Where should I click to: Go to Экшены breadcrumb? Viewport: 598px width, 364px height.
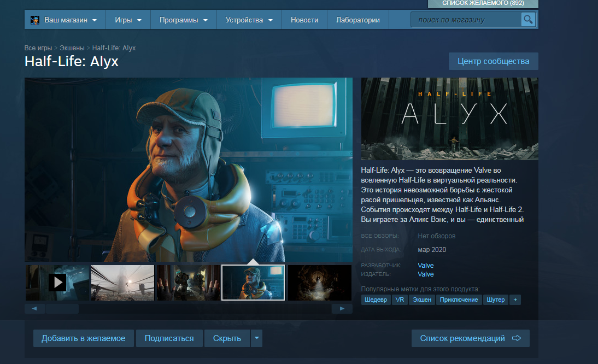(72, 48)
